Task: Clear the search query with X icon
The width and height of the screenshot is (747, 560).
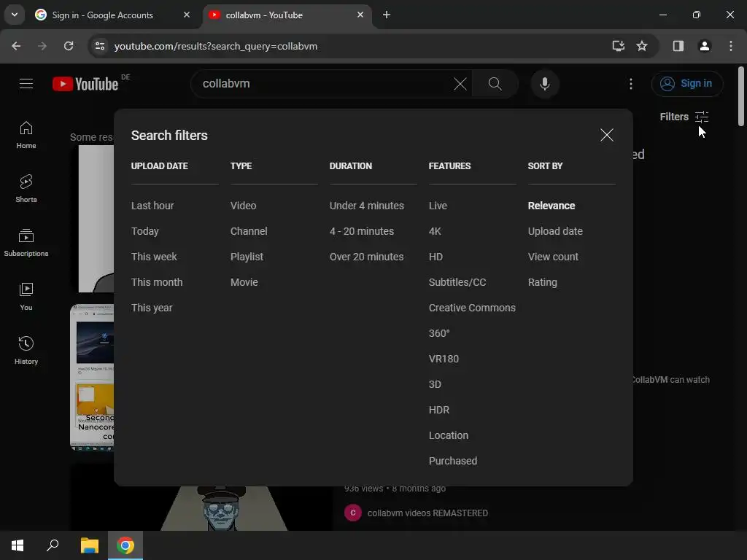Action: (x=460, y=84)
